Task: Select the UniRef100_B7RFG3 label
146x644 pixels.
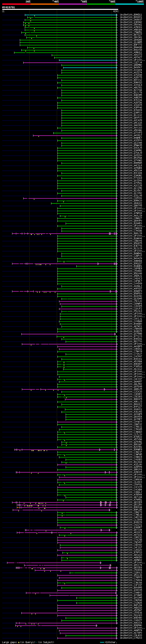Action: click(131, 552)
